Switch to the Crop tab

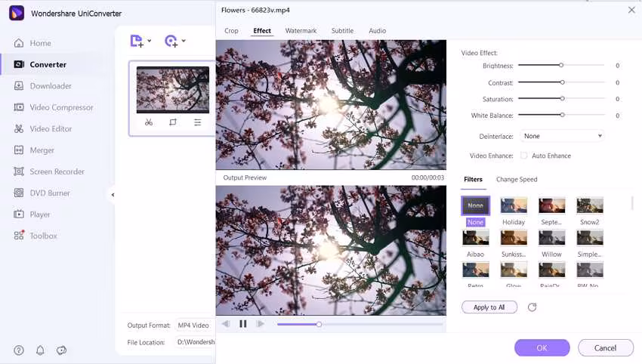(231, 31)
